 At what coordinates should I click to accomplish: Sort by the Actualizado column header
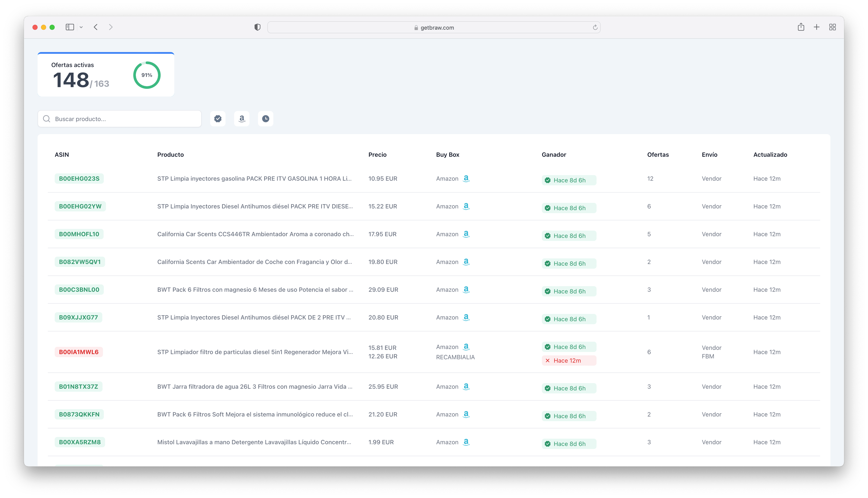tap(770, 155)
